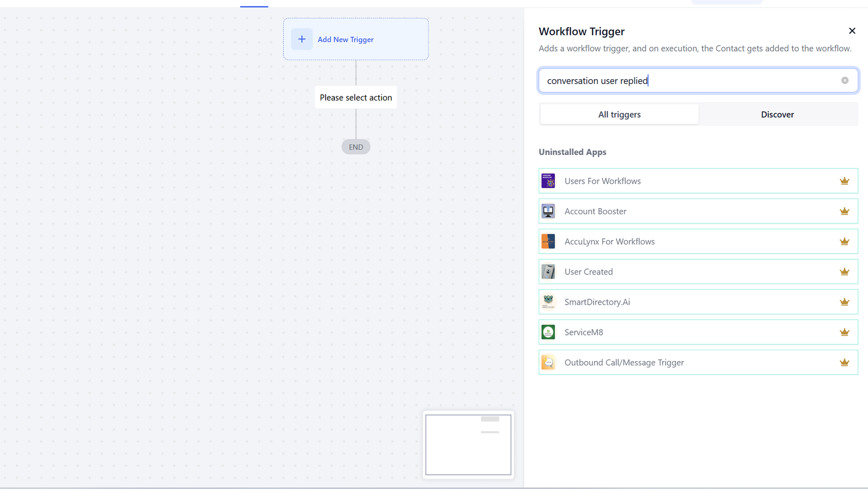Click the SmartDirectory.Ai app icon

(548, 302)
